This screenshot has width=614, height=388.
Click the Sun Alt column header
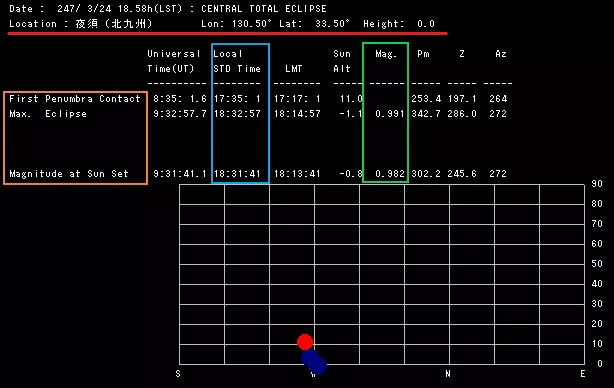click(x=342, y=61)
